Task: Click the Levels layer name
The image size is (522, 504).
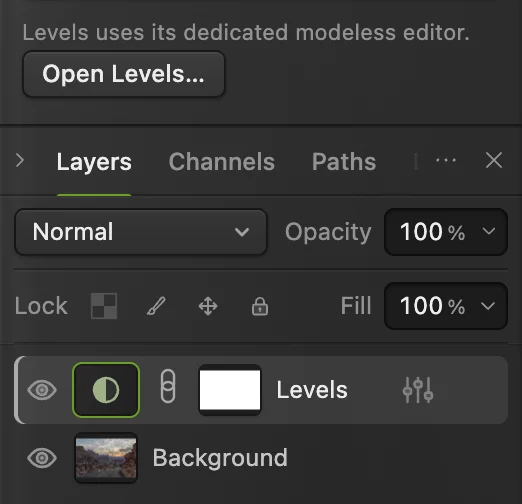Action: tap(312, 390)
